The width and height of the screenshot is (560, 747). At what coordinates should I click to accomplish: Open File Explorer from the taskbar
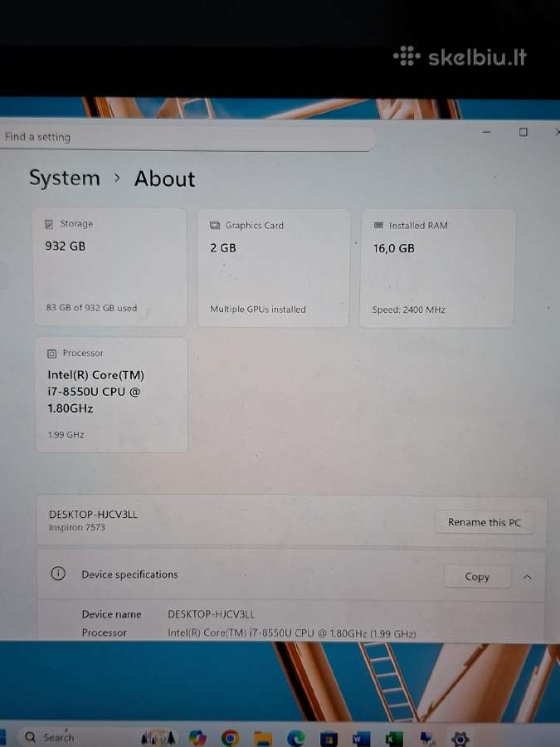[262, 738]
